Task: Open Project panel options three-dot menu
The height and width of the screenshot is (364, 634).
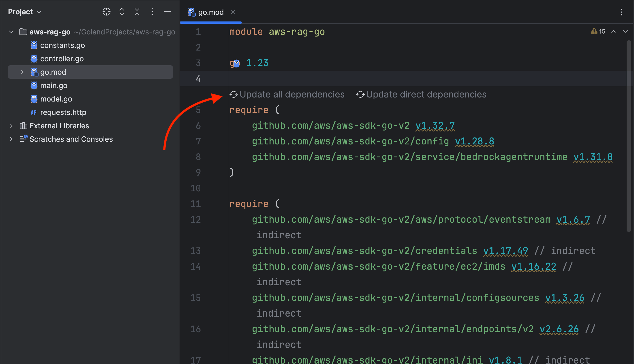Action: point(152,12)
